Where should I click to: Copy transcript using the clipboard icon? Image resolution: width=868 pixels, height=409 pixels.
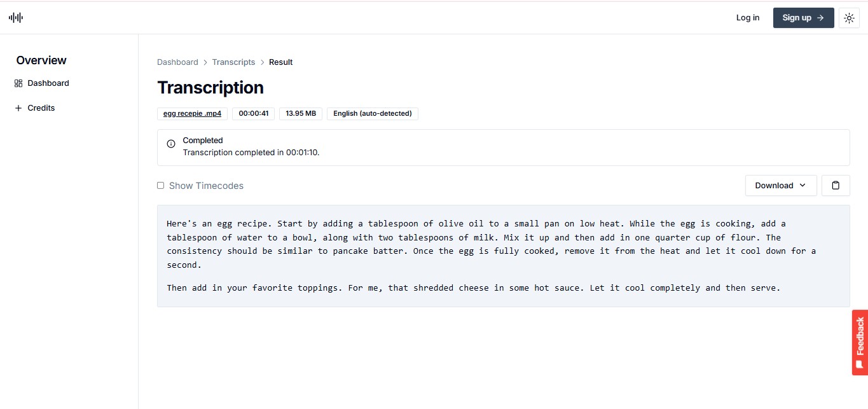pyautogui.click(x=836, y=186)
